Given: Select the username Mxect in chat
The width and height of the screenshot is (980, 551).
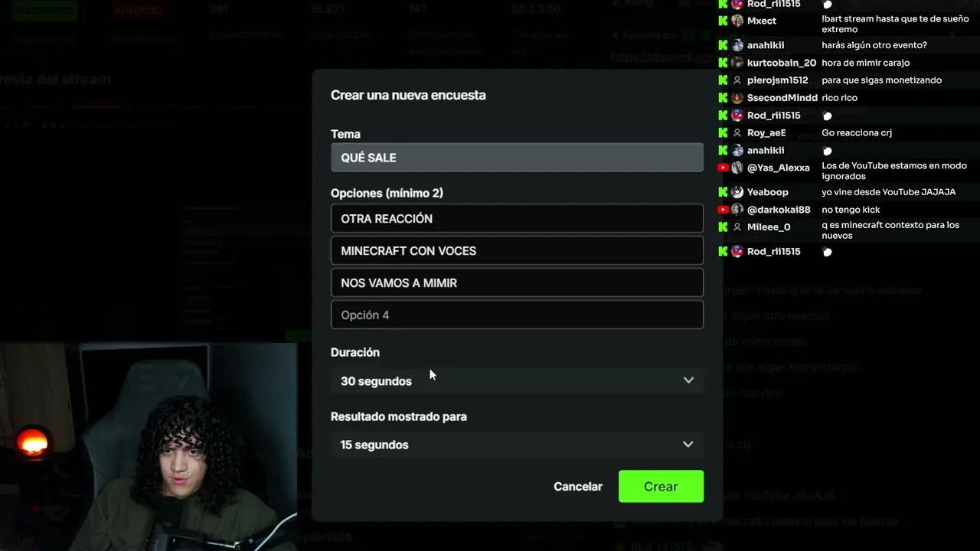Looking at the screenshot, I should tap(762, 21).
